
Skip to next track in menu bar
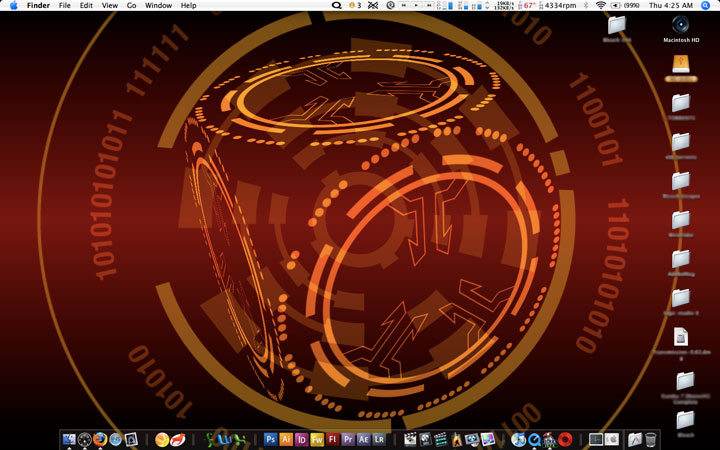point(429,5)
